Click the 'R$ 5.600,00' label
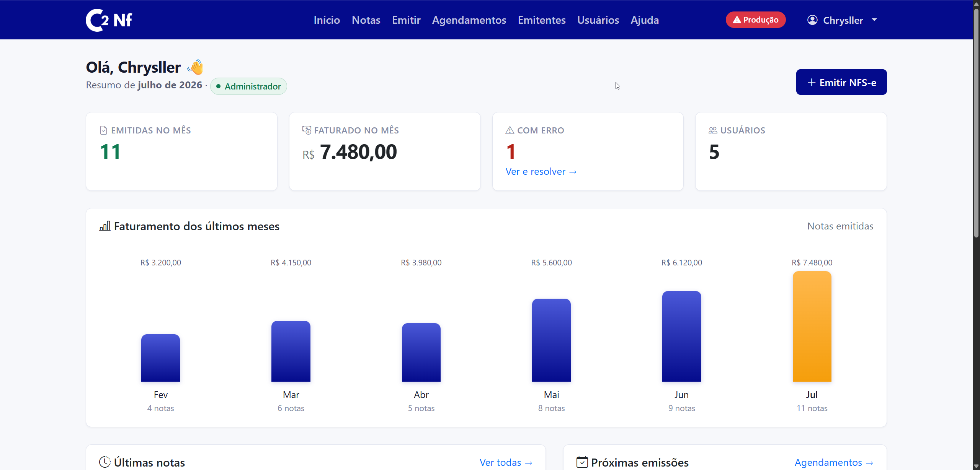This screenshot has height=470, width=980. [x=551, y=262]
